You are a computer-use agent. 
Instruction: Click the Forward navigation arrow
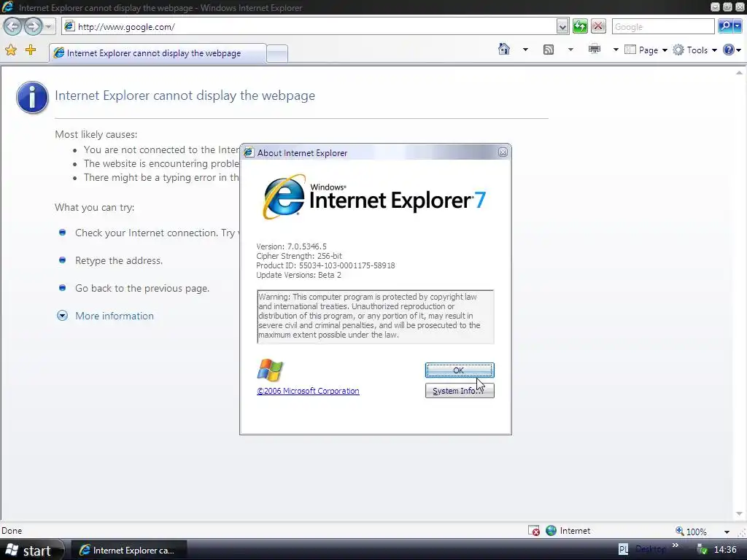pos(33,26)
